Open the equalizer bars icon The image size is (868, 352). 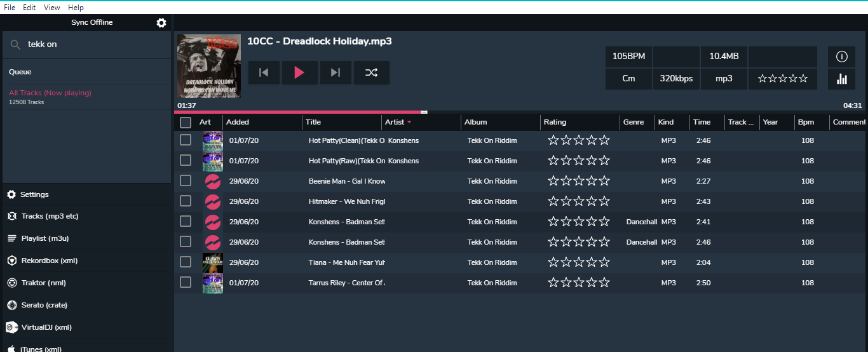pos(841,79)
